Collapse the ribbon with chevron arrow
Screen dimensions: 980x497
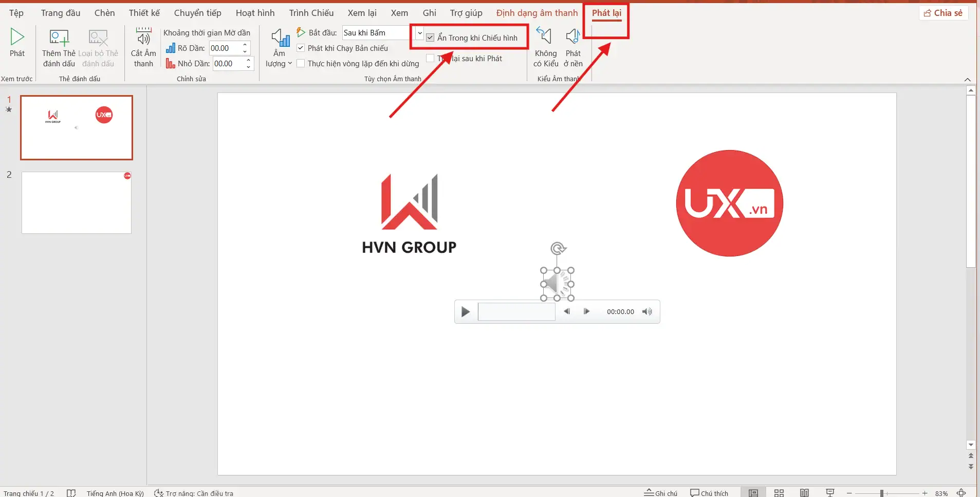[968, 80]
